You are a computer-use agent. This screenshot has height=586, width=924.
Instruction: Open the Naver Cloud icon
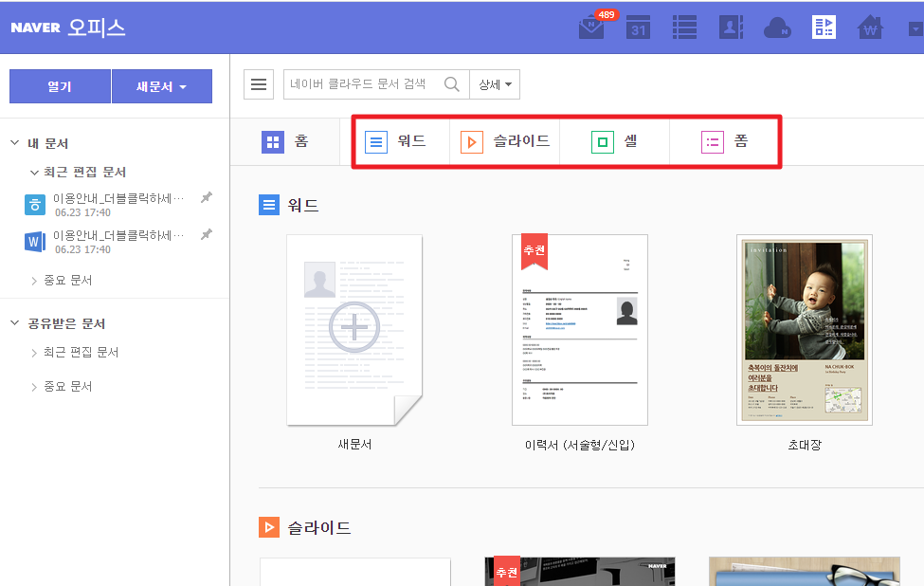coord(777,27)
